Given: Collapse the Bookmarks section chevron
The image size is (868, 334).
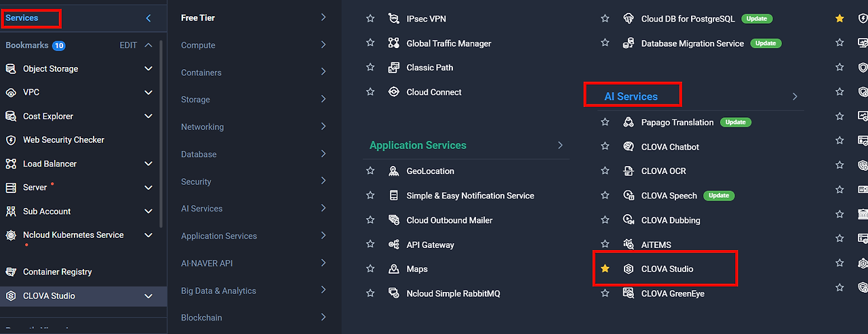Looking at the screenshot, I should pyautogui.click(x=149, y=45).
